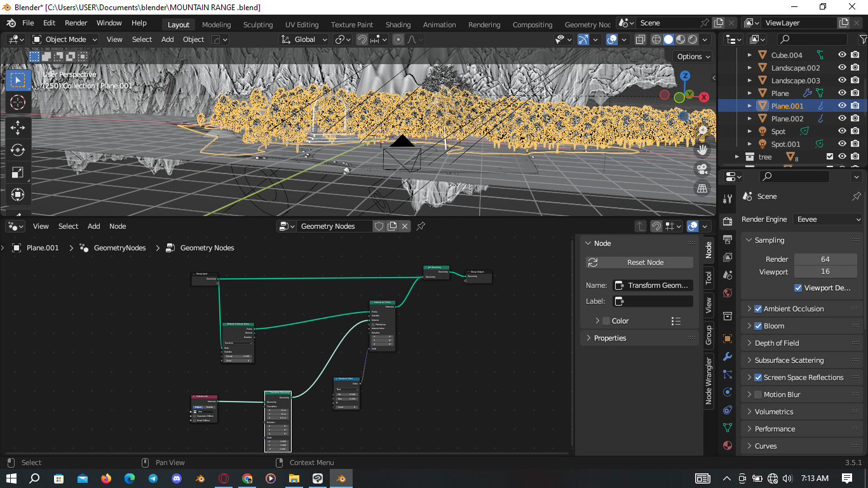Open the Node Wrangler sidebar tab
868x488 pixels.
pos(709,381)
